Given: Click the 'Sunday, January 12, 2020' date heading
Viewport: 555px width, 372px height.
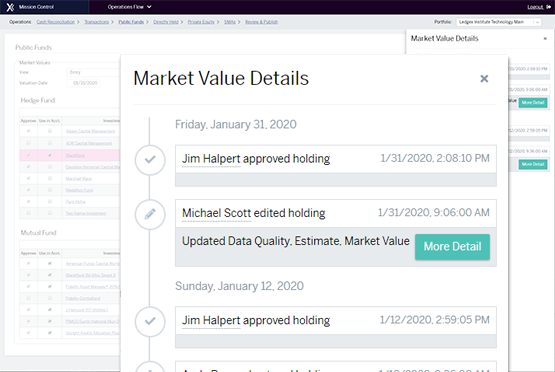Looking at the screenshot, I should [x=239, y=286].
